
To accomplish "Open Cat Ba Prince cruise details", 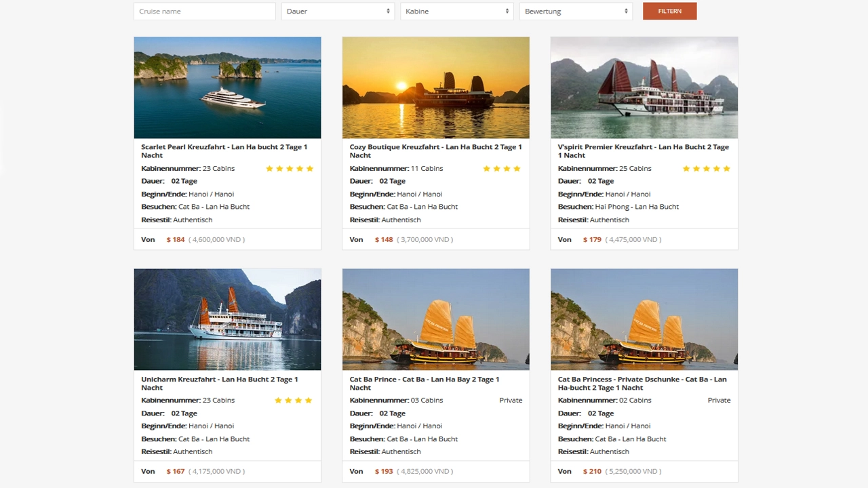I will click(424, 383).
